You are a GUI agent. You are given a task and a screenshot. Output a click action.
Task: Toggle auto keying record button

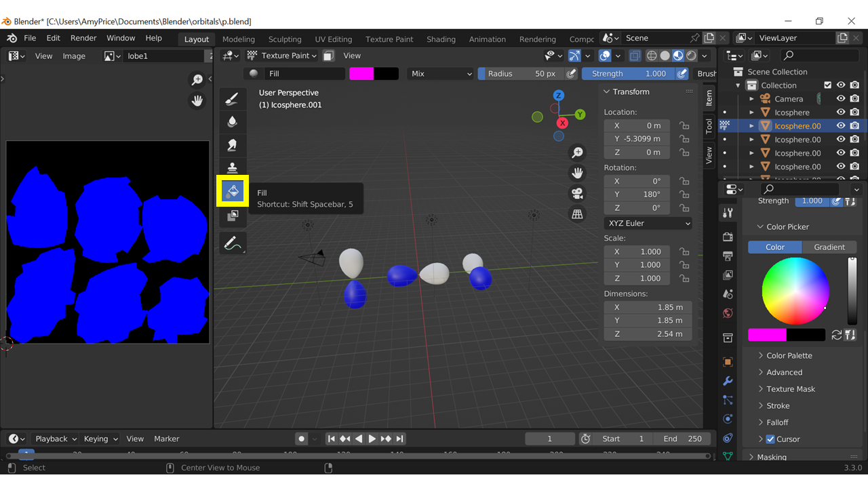click(302, 439)
